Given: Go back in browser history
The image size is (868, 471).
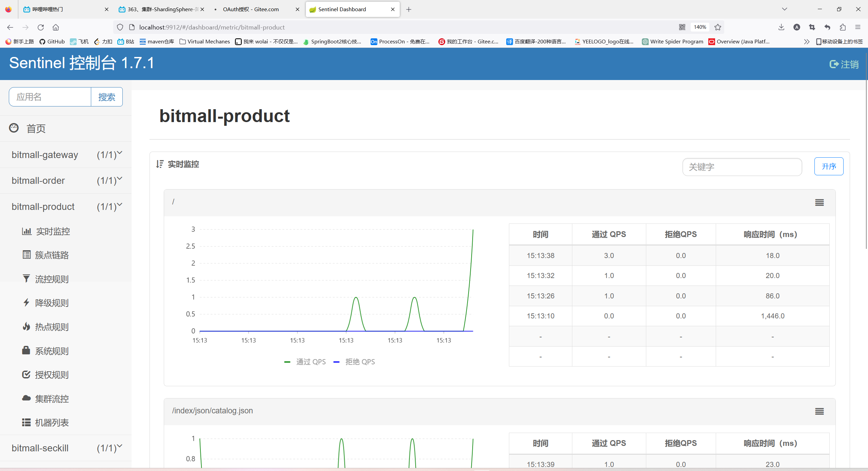Looking at the screenshot, I should click(10, 27).
